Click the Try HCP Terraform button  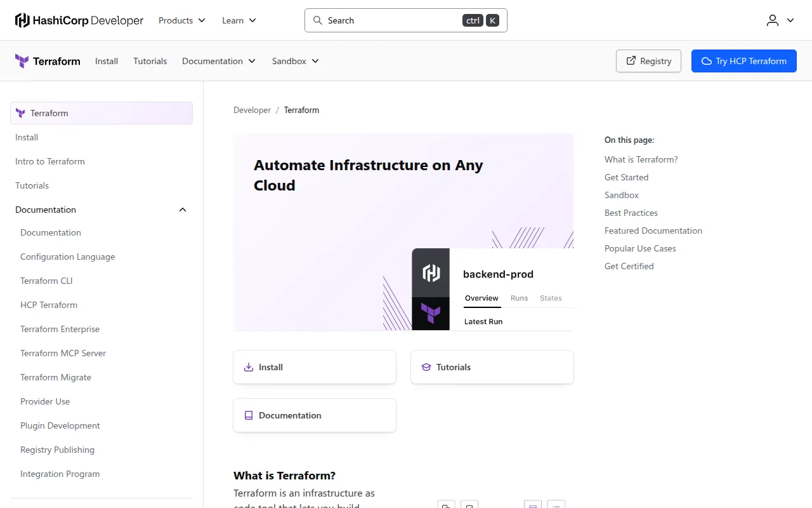744,61
